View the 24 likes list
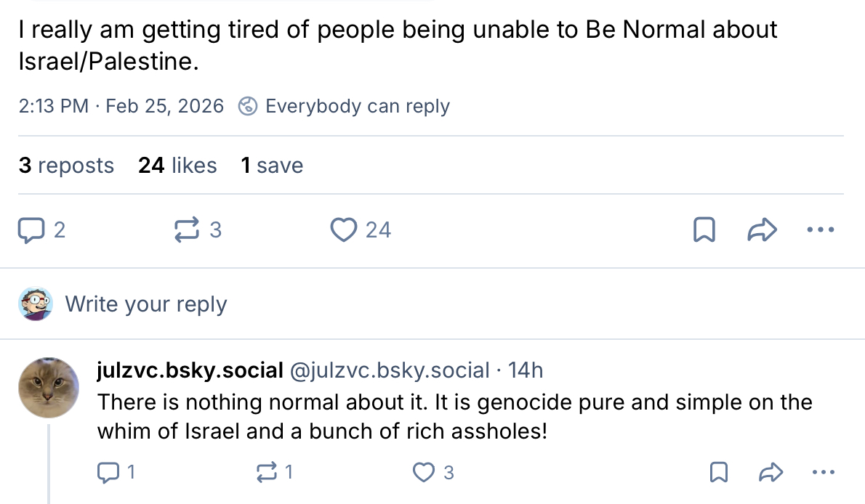 [177, 166]
